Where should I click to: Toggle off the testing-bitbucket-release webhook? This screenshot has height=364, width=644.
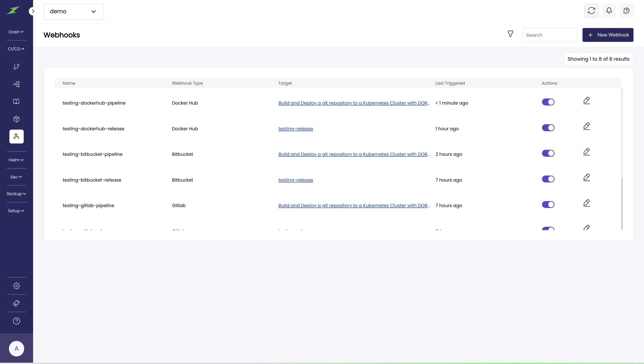tap(548, 179)
